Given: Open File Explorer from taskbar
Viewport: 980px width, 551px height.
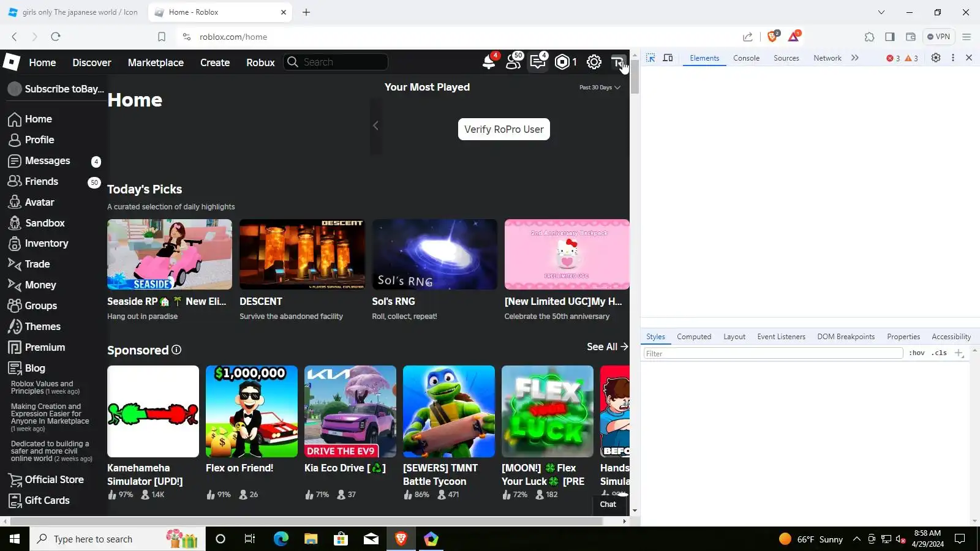Looking at the screenshot, I should click(311, 539).
